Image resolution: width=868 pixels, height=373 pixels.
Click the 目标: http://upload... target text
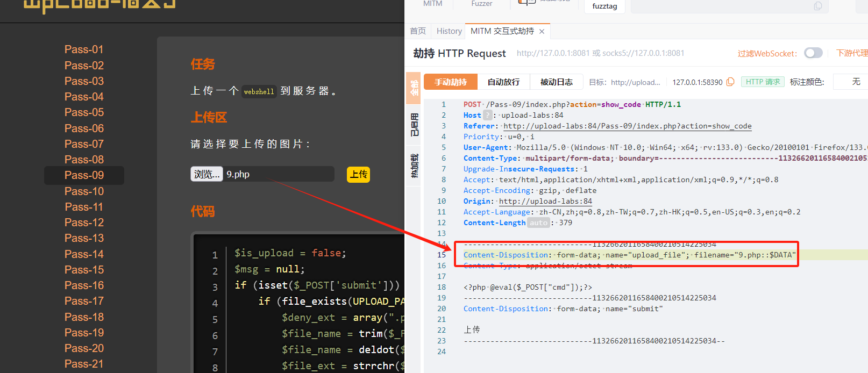tap(624, 82)
